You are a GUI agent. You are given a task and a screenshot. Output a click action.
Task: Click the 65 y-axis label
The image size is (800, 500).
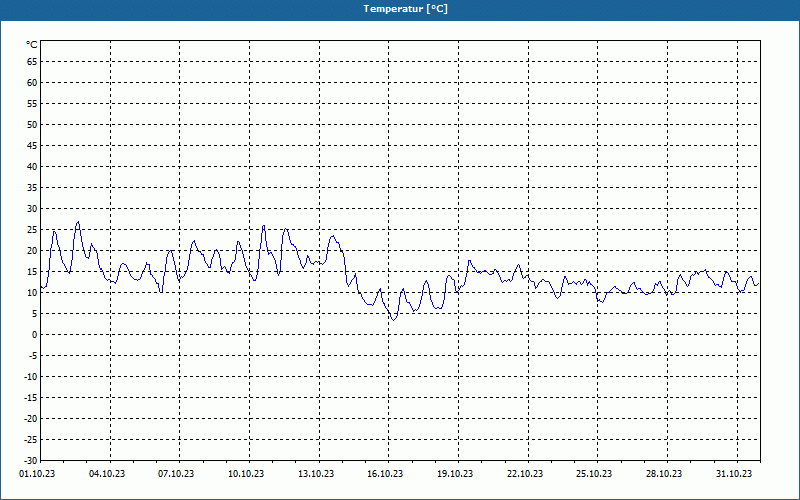32,62
